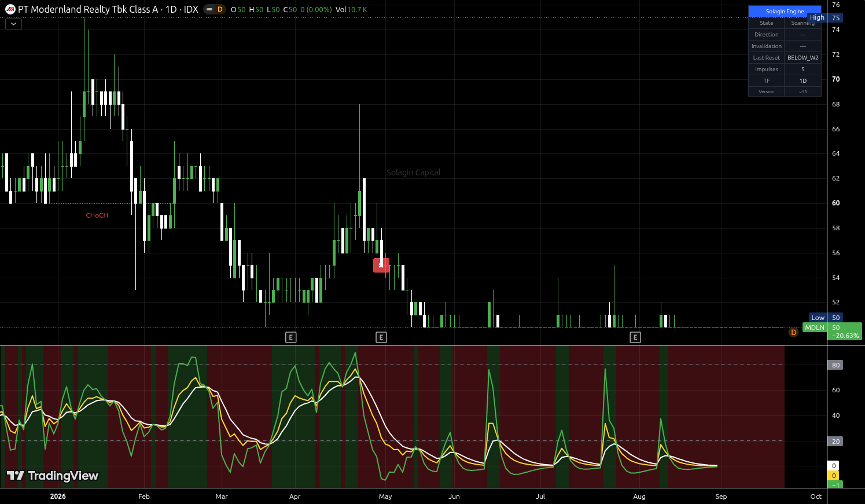Click price axis value 72
The width and height of the screenshot is (865, 504).
coord(835,54)
